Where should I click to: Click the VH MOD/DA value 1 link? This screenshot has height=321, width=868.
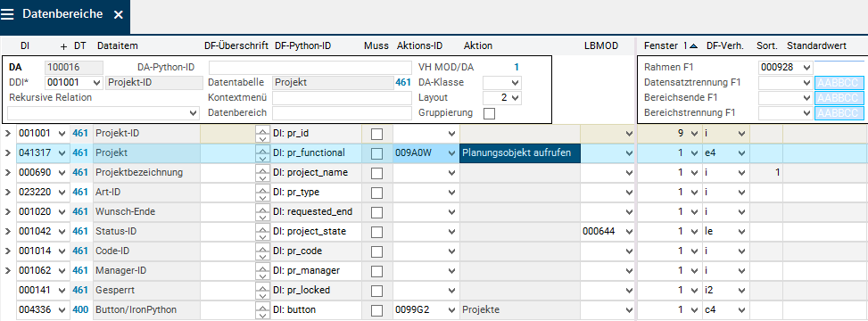pyautogui.click(x=517, y=68)
